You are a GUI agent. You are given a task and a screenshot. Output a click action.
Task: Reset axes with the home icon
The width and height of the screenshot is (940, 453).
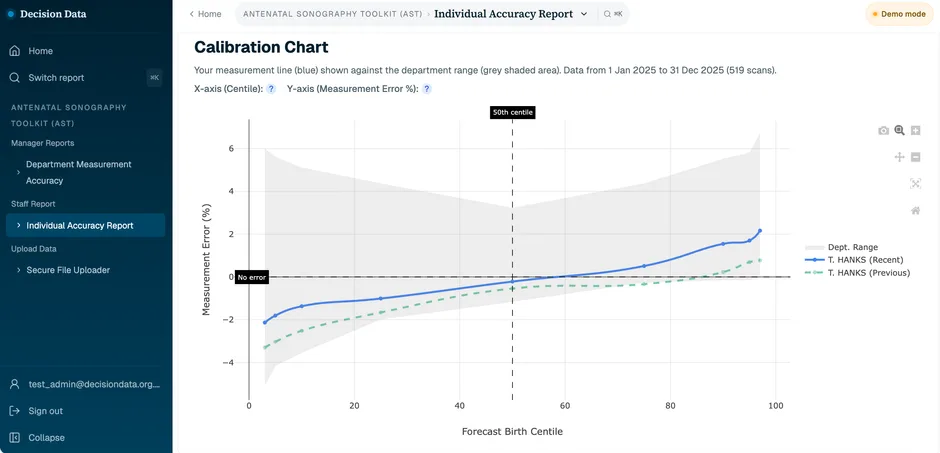[x=915, y=210]
